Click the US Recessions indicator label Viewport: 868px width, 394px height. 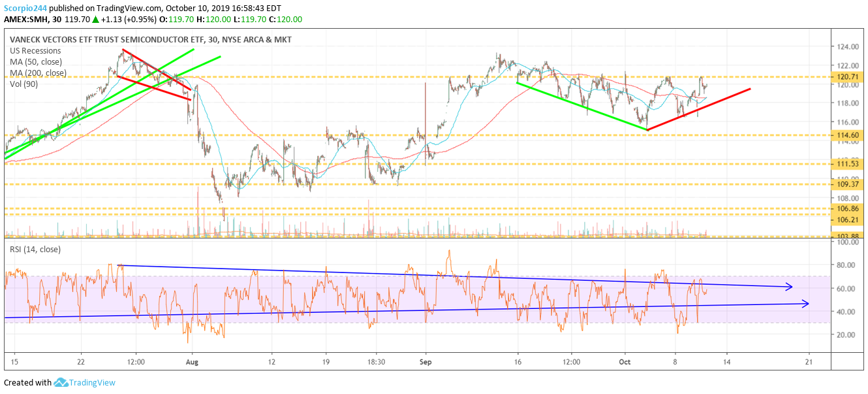tap(36, 50)
